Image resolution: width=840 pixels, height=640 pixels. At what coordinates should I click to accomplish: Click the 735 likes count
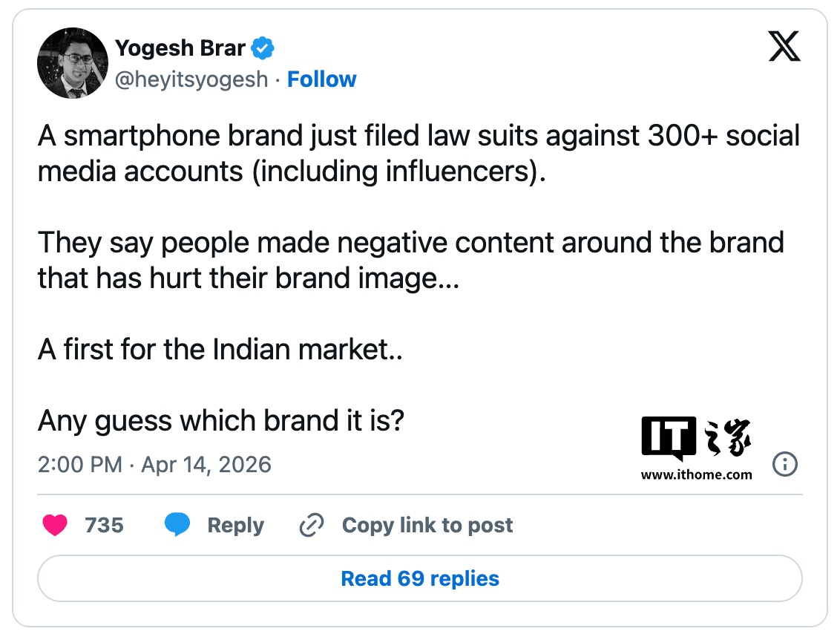click(x=104, y=526)
